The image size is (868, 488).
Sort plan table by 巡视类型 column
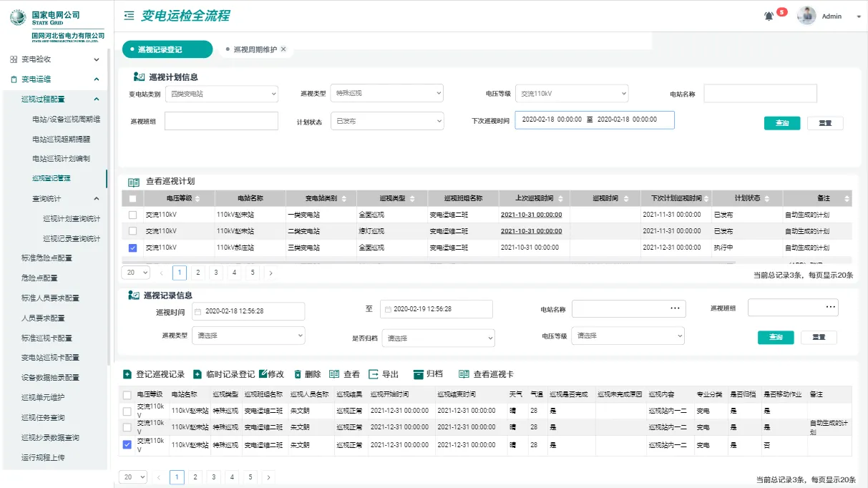[x=411, y=198]
